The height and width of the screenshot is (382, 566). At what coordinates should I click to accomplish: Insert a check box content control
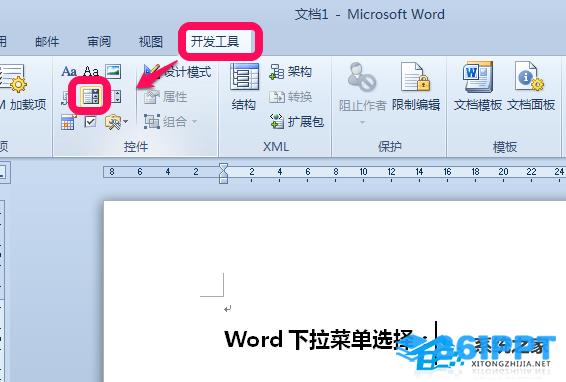(x=90, y=122)
